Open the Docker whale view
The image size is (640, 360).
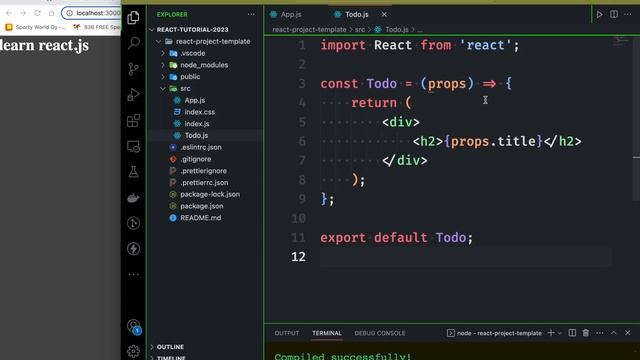tap(133, 198)
